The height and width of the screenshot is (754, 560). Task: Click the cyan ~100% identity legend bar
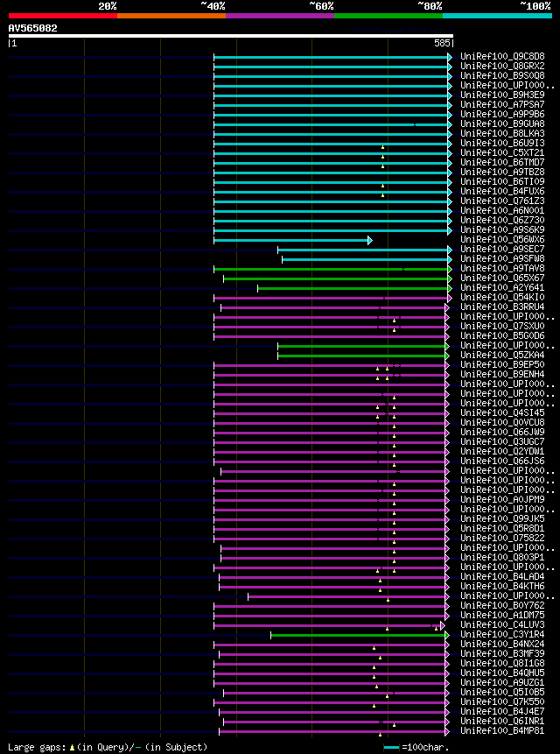(x=497, y=16)
